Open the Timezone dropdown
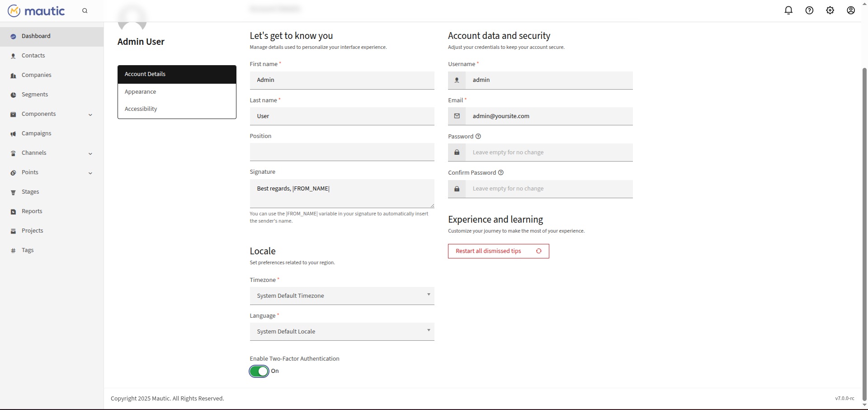The height and width of the screenshot is (410, 868). tap(342, 296)
